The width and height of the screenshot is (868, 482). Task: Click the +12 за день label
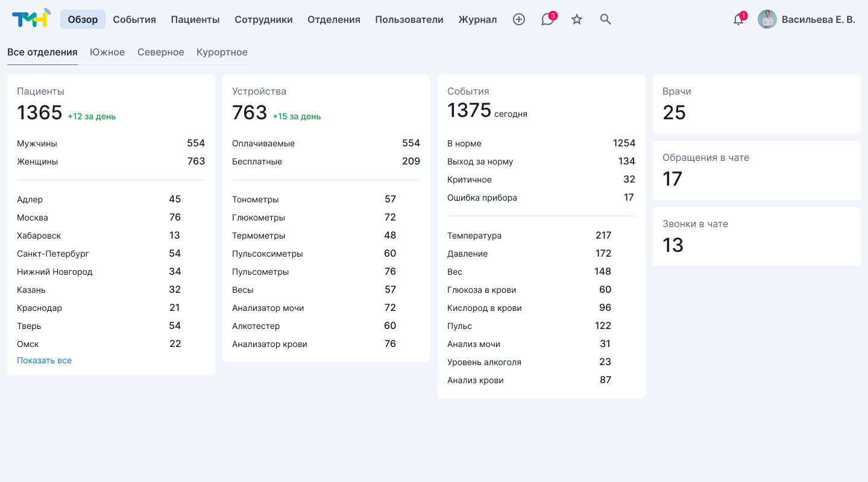[92, 116]
